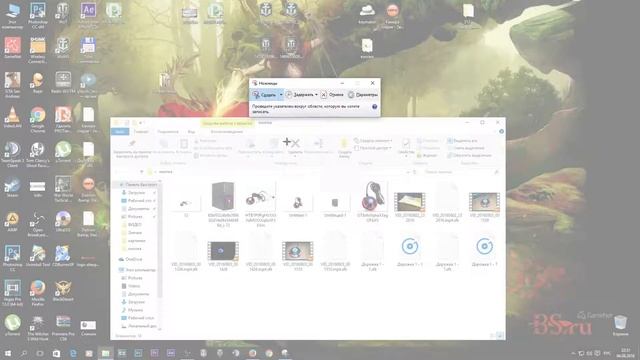The image size is (640, 360).
Task: Click the Отмена button in Snipping Tool
Action: [x=332, y=95]
